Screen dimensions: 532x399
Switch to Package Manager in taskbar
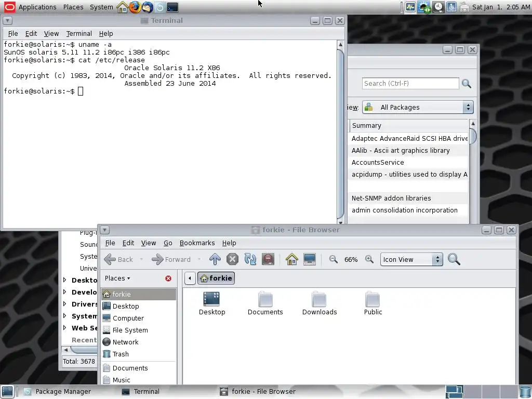pos(58,392)
